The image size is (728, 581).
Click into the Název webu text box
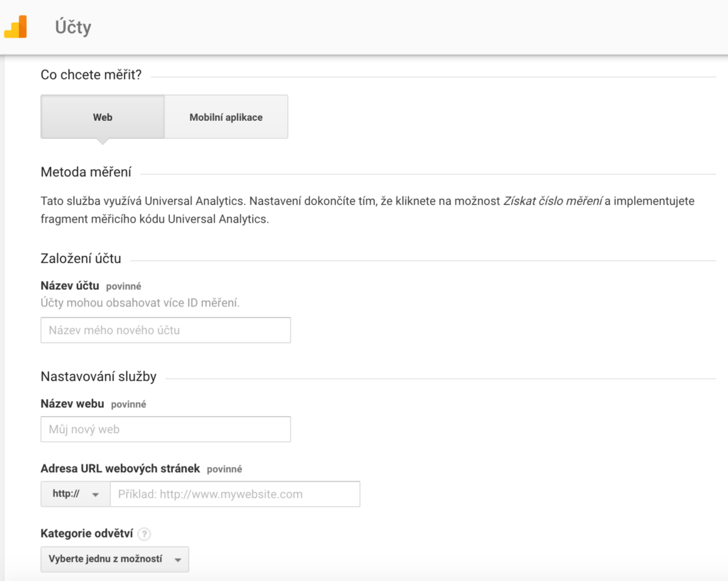166,430
